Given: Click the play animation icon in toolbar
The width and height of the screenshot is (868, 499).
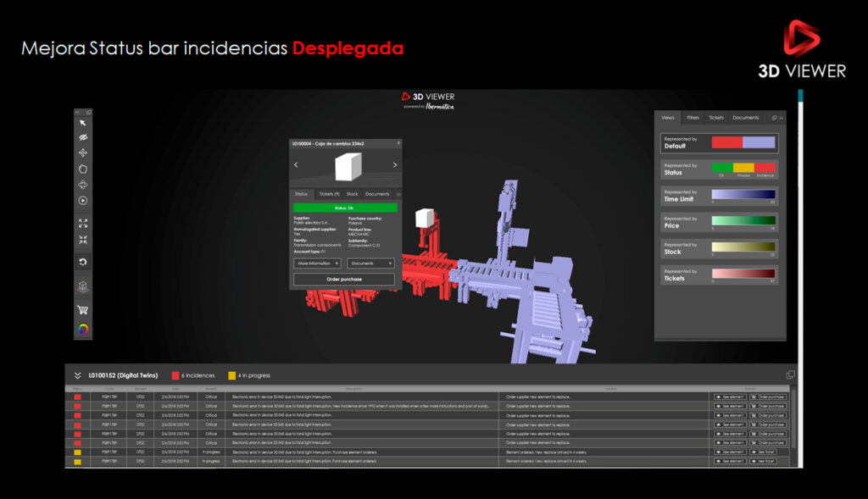Looking at the screenshot, I should pyautogui.click(x=83, y=201).
